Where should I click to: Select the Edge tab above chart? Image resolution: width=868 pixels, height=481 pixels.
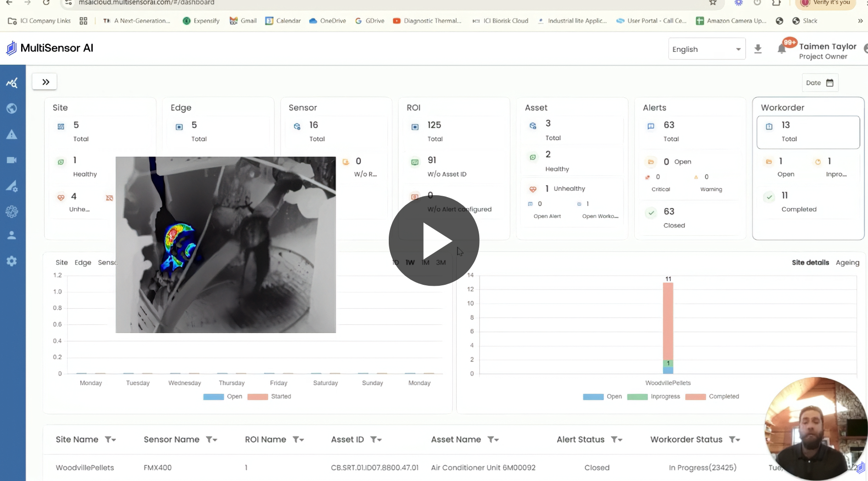point(83,262)
